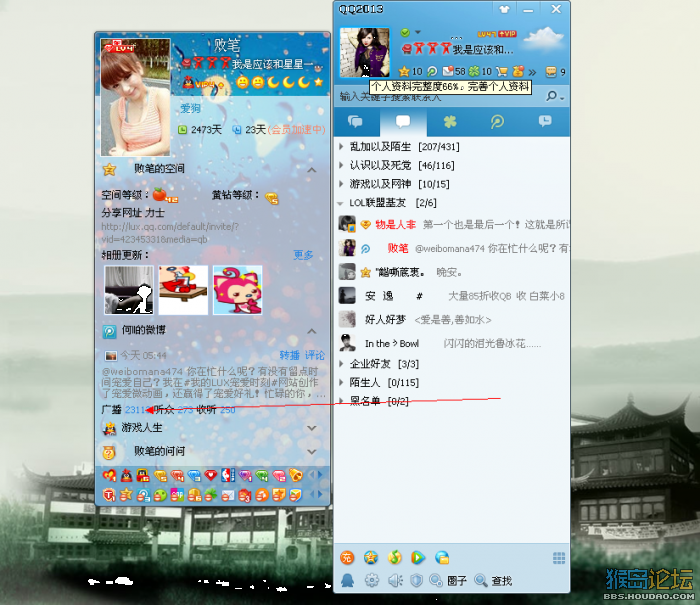Click the red heart diamond badge icon
The height and width of the screenshot is (605, 700).
pyautogui.click(x=210, y=476)
